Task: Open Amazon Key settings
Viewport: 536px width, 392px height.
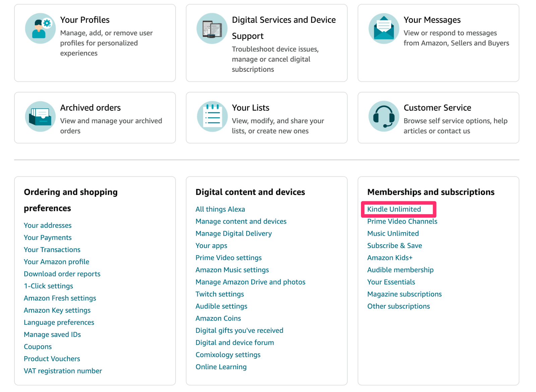Action: coord(57,310)
